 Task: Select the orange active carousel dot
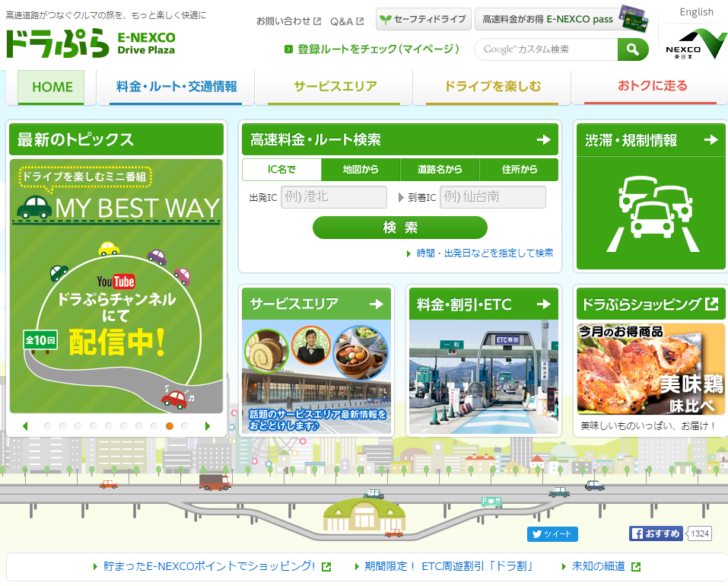(170, 426)
